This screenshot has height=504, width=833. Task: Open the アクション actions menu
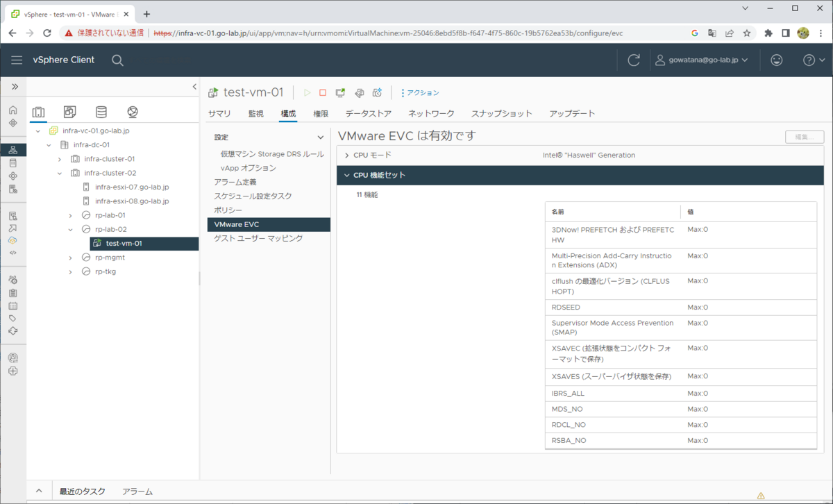point(420,92)
